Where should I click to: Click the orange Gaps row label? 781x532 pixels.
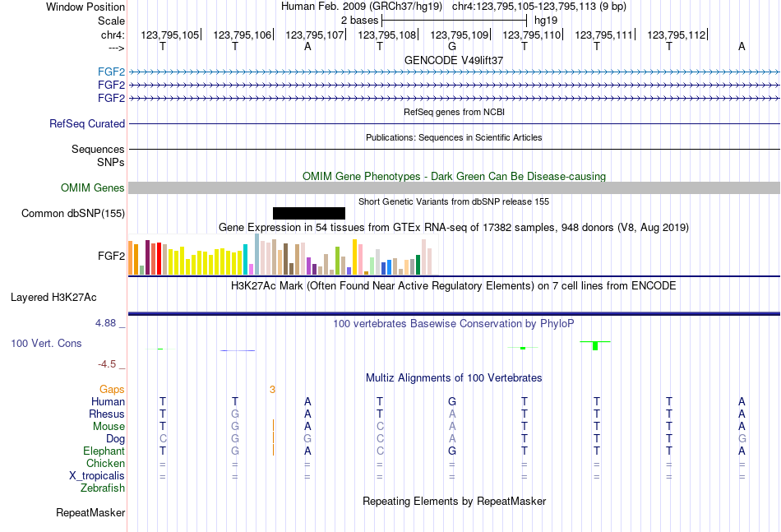point(112,390)
